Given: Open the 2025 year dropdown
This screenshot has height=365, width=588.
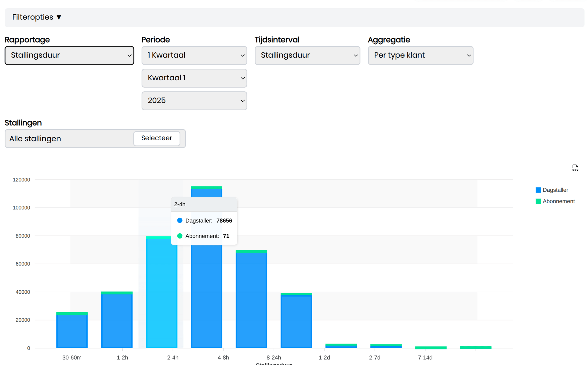Looking at the screenshot, I should 194,101.
